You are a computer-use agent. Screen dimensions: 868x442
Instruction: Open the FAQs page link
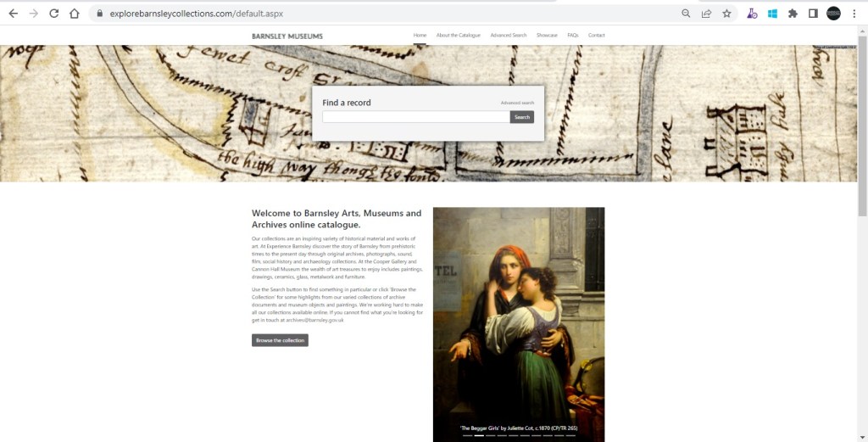[x=573, y=36]
